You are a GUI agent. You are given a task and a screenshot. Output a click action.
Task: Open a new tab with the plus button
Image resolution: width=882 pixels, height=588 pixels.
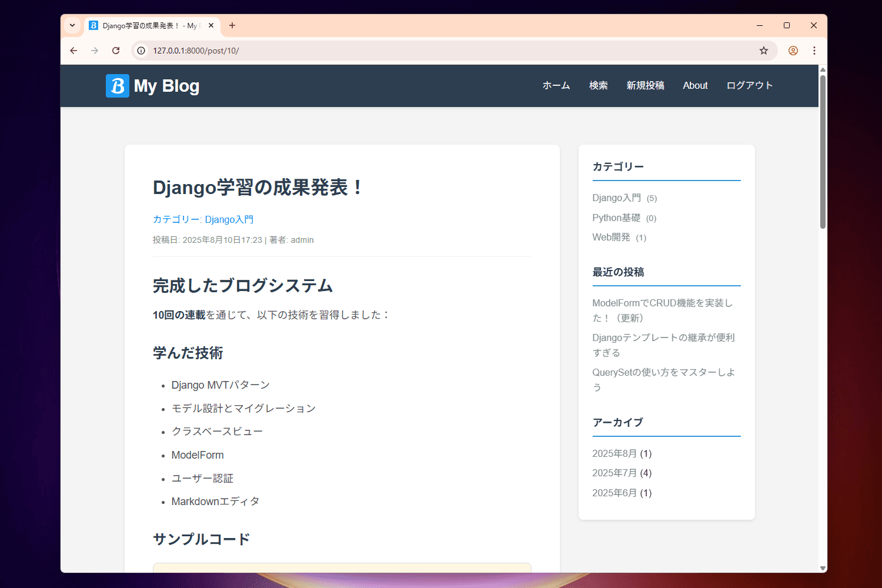(232, 26)
